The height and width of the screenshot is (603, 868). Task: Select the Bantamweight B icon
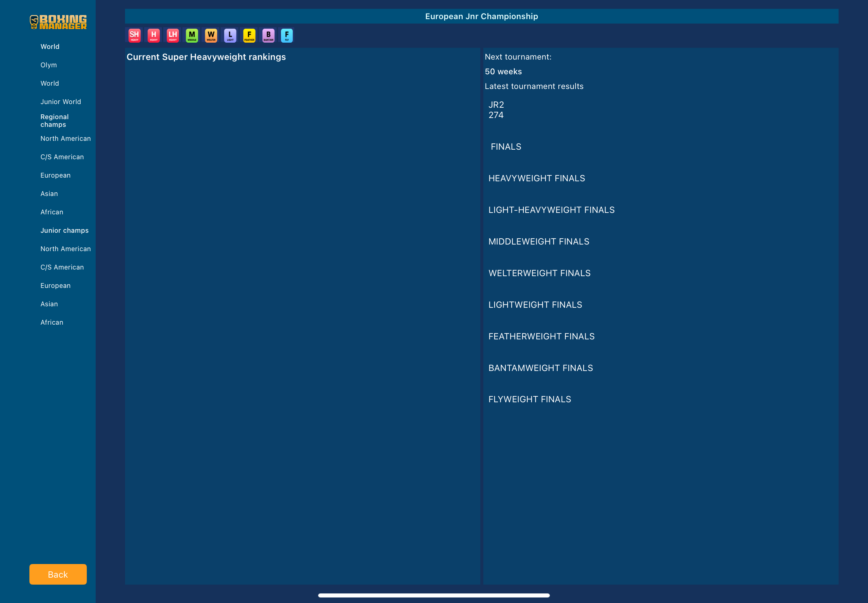click(268, 36)
